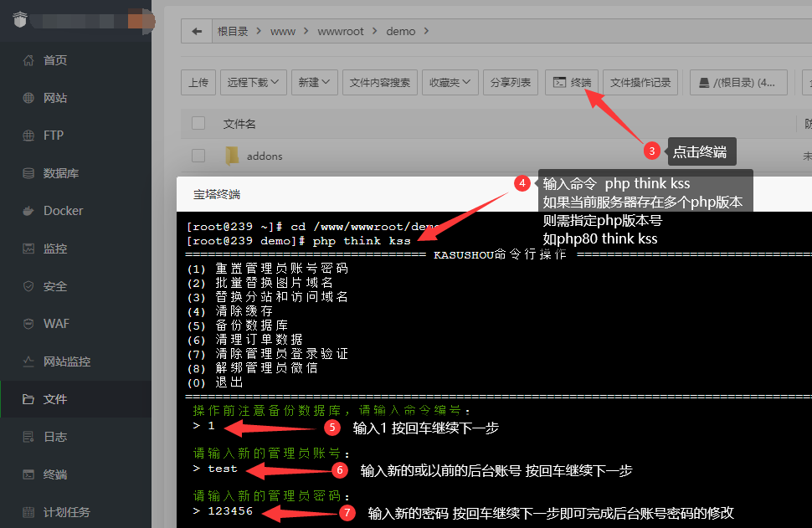Expand the 收藏夹 dropdown

[x=450, y=82]
